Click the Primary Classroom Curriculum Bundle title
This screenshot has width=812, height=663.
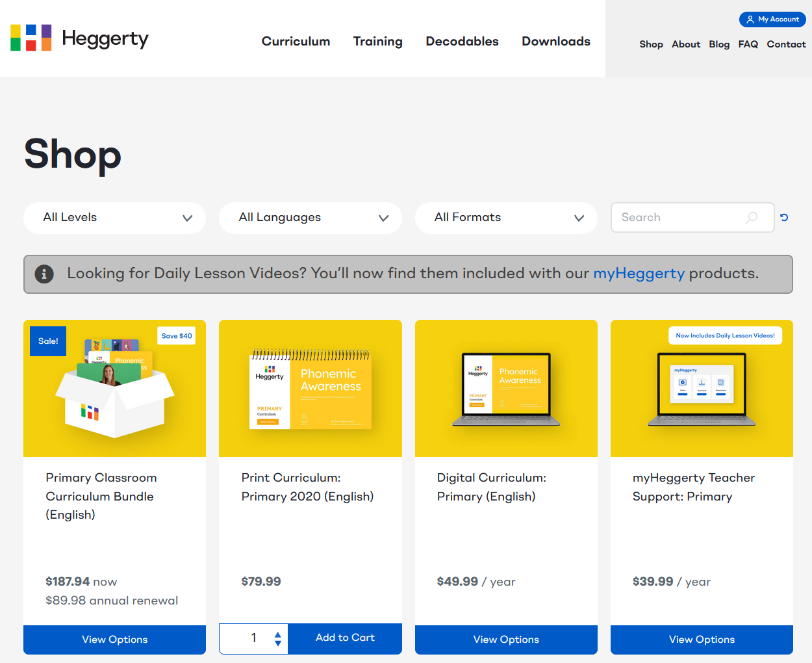tap(101, 496)
